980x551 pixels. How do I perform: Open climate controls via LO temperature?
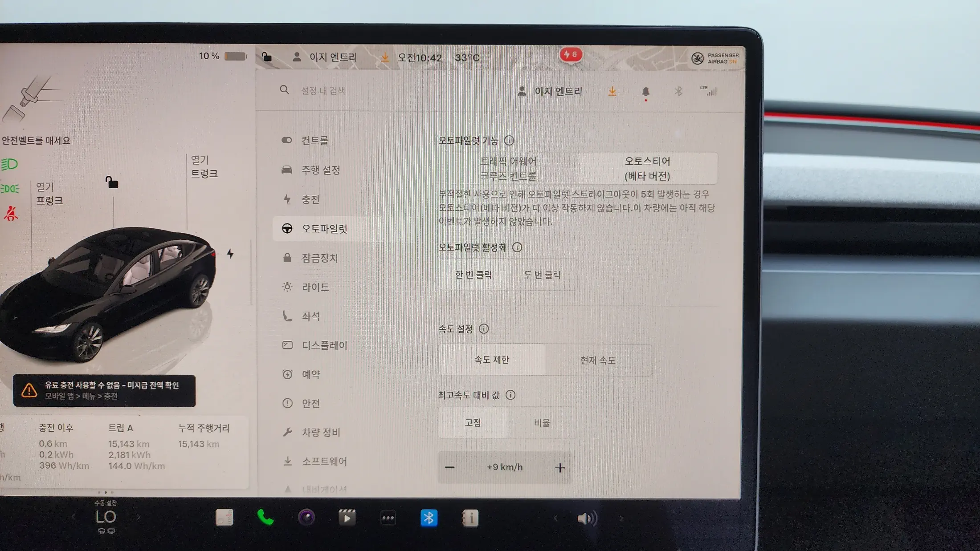click(x=106, y=517)
